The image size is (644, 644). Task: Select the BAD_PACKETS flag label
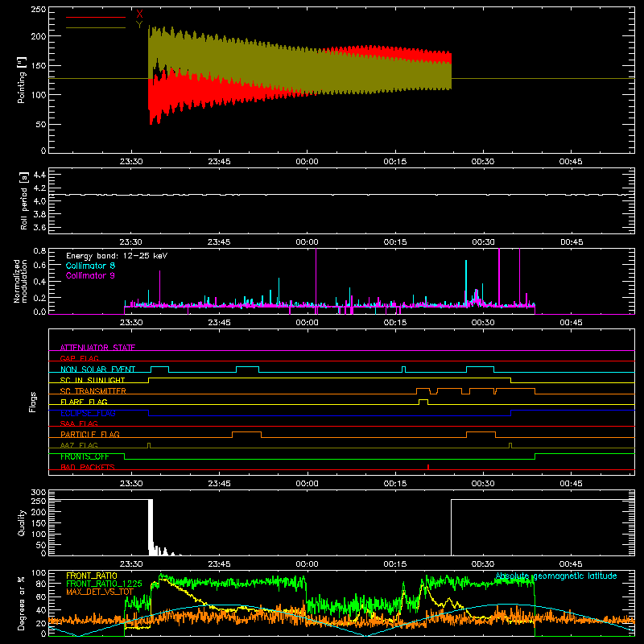coord(88,467)
